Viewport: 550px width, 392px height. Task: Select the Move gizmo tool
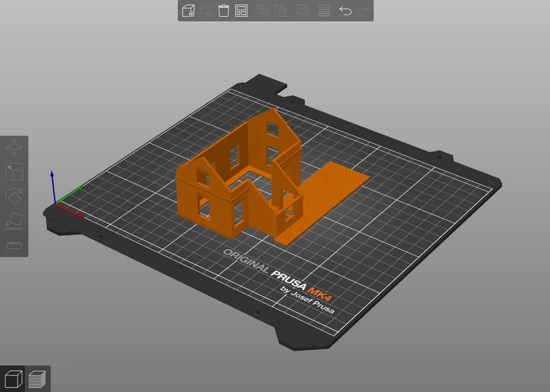pos(14,147)
